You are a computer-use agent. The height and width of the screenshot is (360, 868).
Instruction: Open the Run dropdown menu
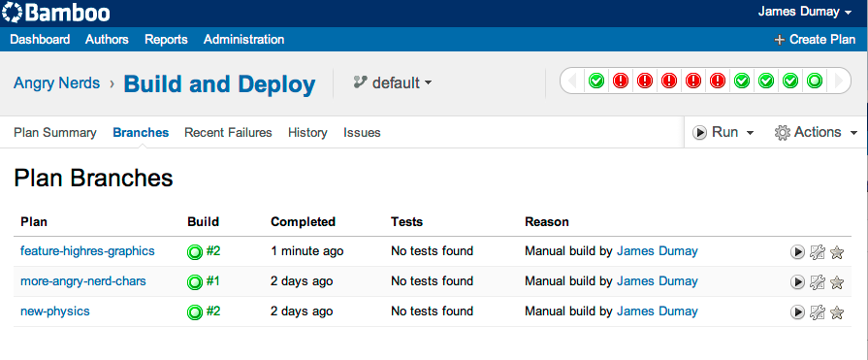[x=723, y=132]
